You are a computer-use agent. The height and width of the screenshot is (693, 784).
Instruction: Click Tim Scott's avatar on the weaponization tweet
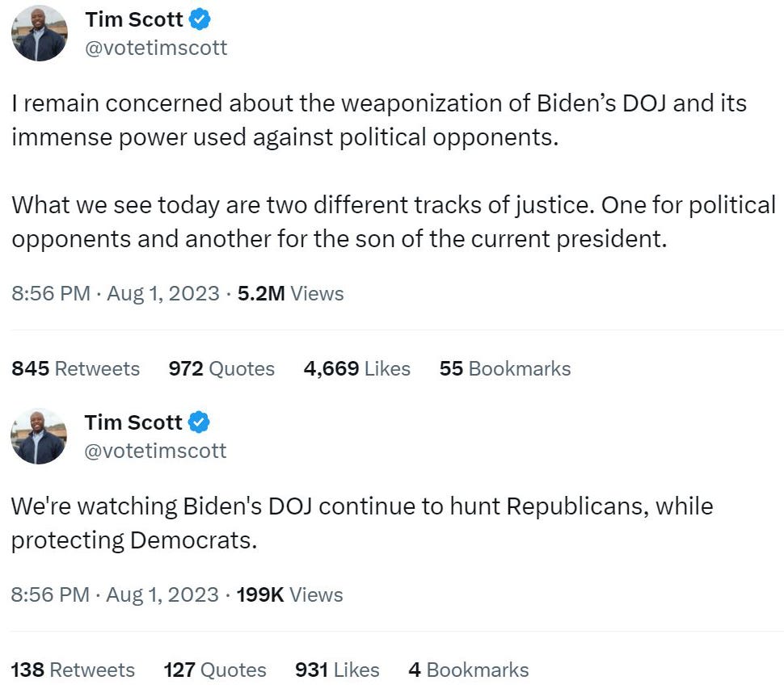[39, 33]
